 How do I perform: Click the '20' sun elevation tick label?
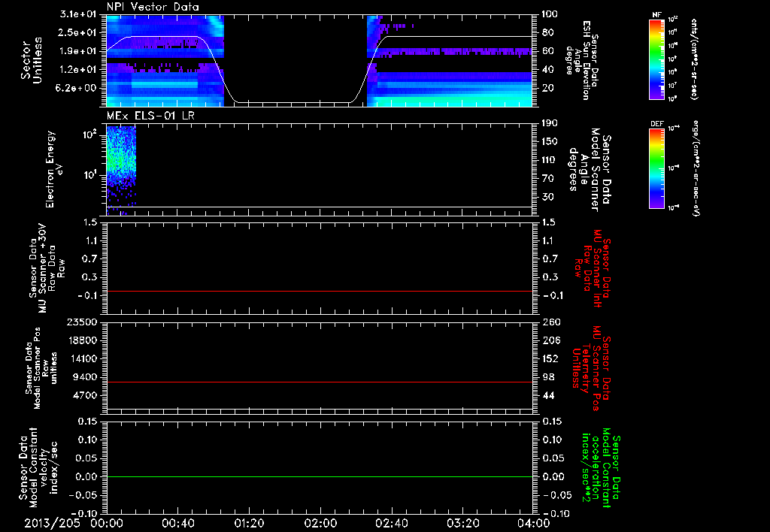tap(547, 89)
